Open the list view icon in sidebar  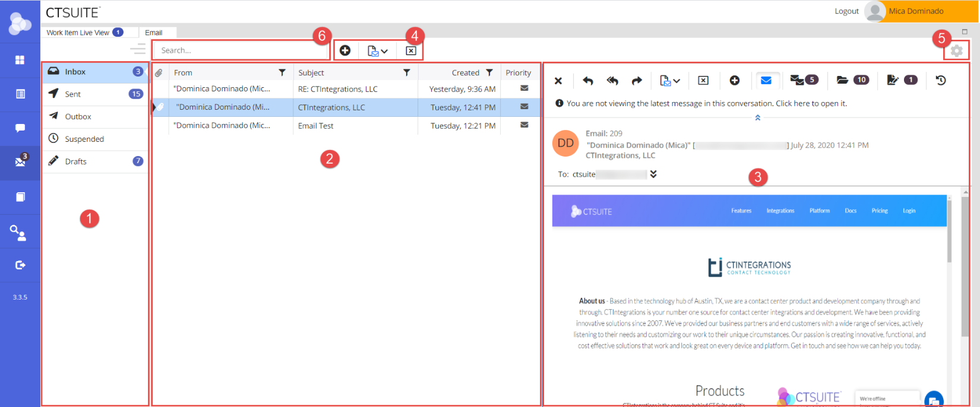click(20, 94)
